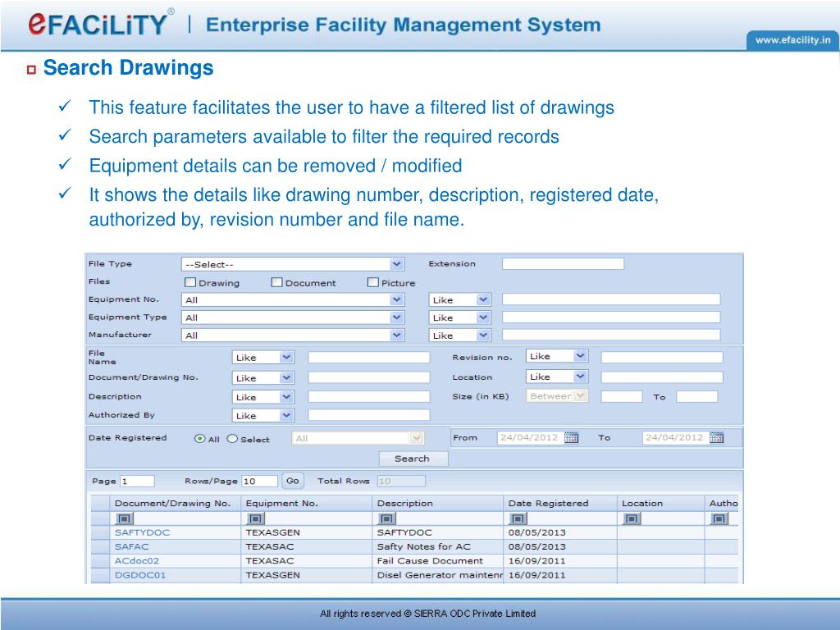The height and width of the screenshot is (630, 840).
Task: Open the Equipment Type All dropdown
Action: (293, 317)
